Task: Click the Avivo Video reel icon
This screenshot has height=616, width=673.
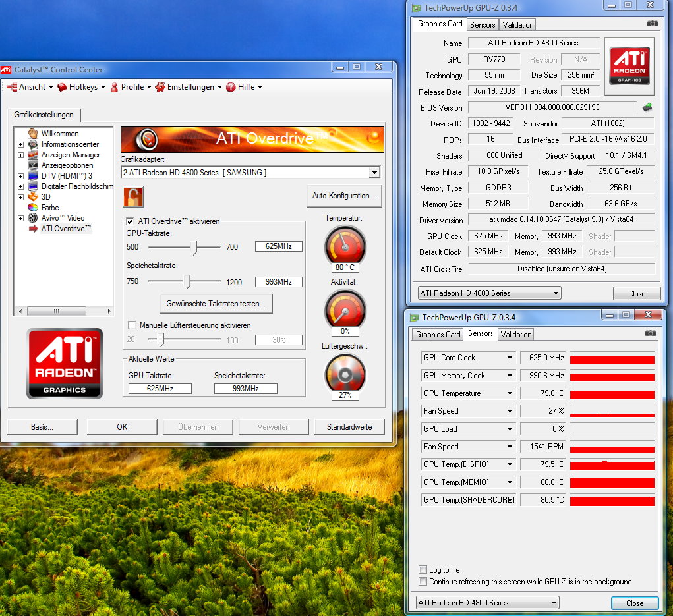Action: [x=33, y=218]
